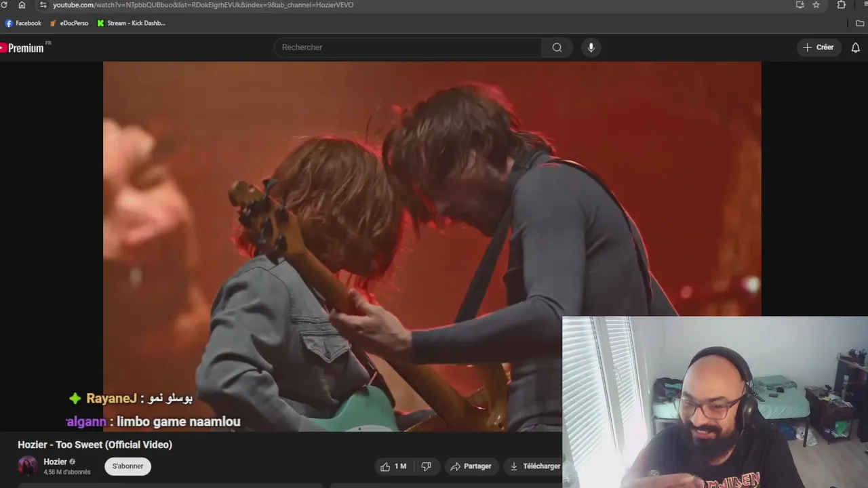Open browser extensions puzzle icon
Image resolution: width=868 pixels, height=488 pixels.
[x=842, y=5]
